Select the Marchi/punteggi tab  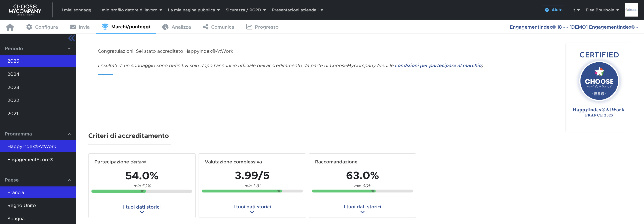(x=126, y=27)
